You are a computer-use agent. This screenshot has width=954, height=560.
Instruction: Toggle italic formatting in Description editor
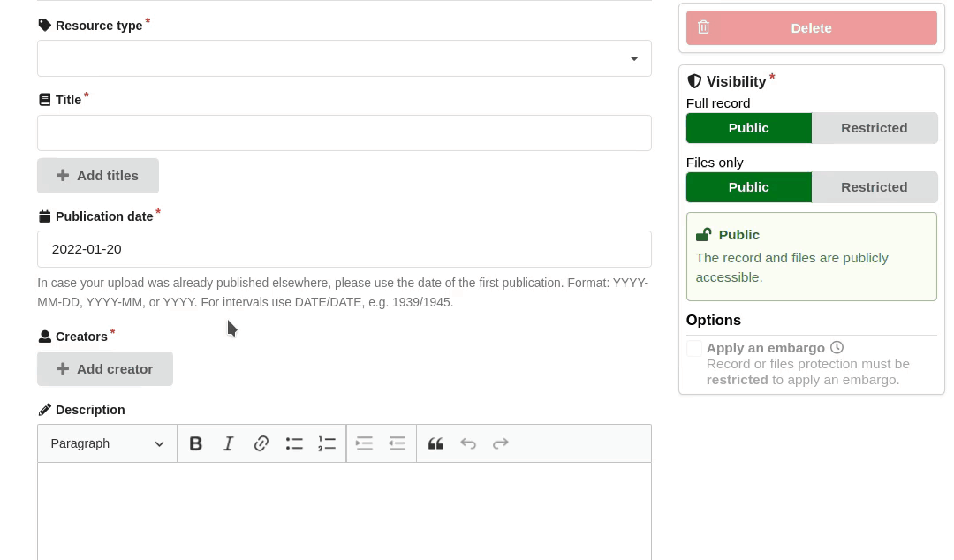pyautogui.click(x=228, y=443)
